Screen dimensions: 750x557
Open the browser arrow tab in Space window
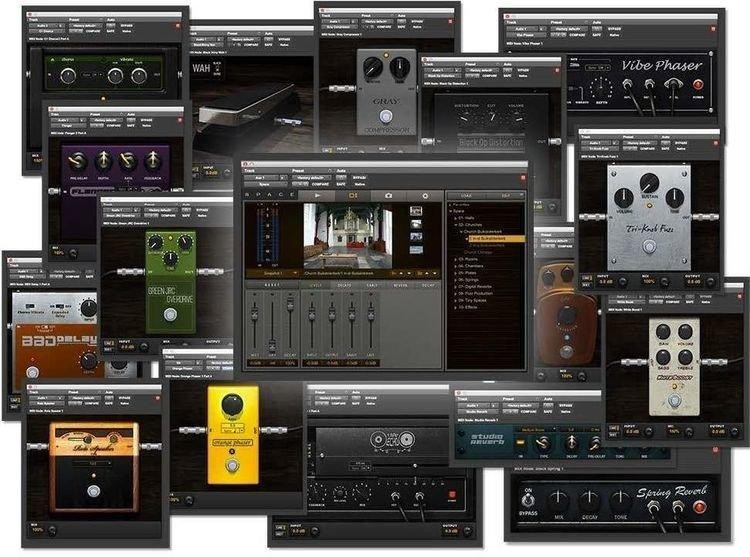tap(317, 196)
